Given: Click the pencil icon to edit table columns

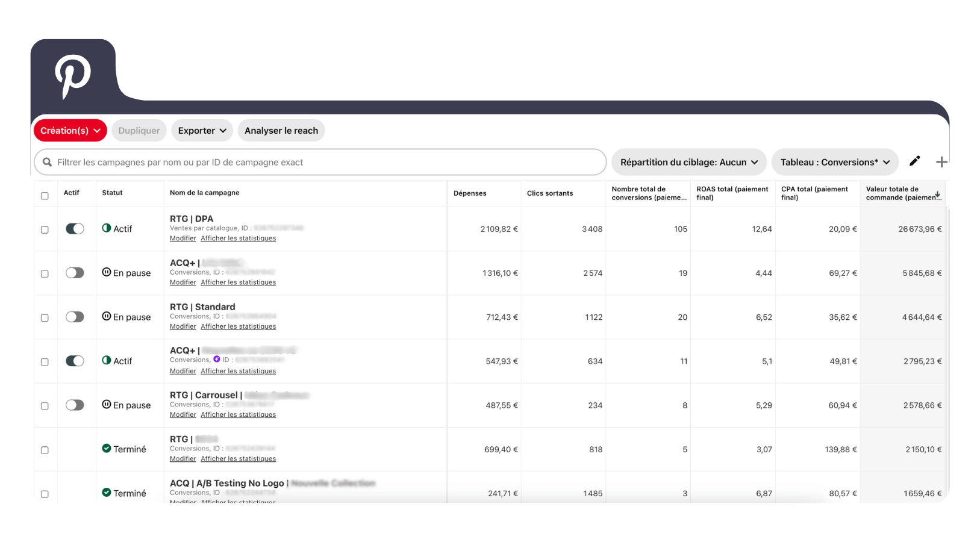Looking at the screenshot, I should (914, 161).
